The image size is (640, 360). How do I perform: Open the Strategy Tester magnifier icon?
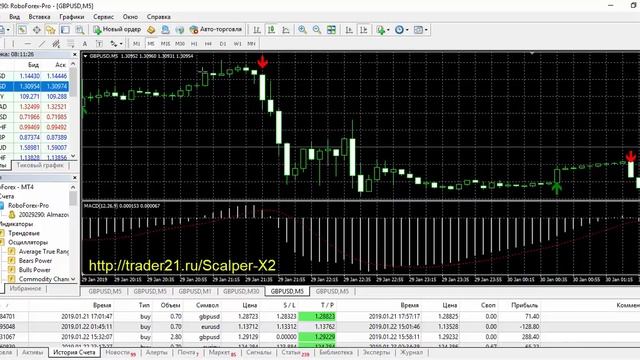(x=80, y=30)
